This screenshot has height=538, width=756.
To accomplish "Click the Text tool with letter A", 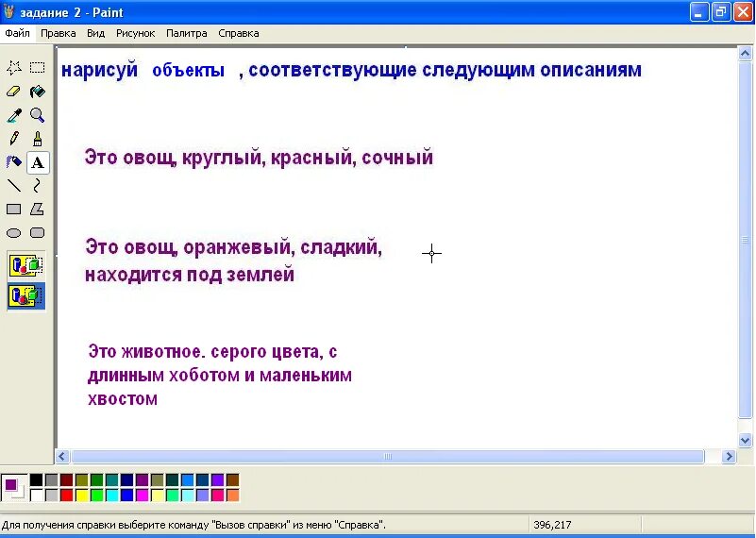I will [38, 162].
